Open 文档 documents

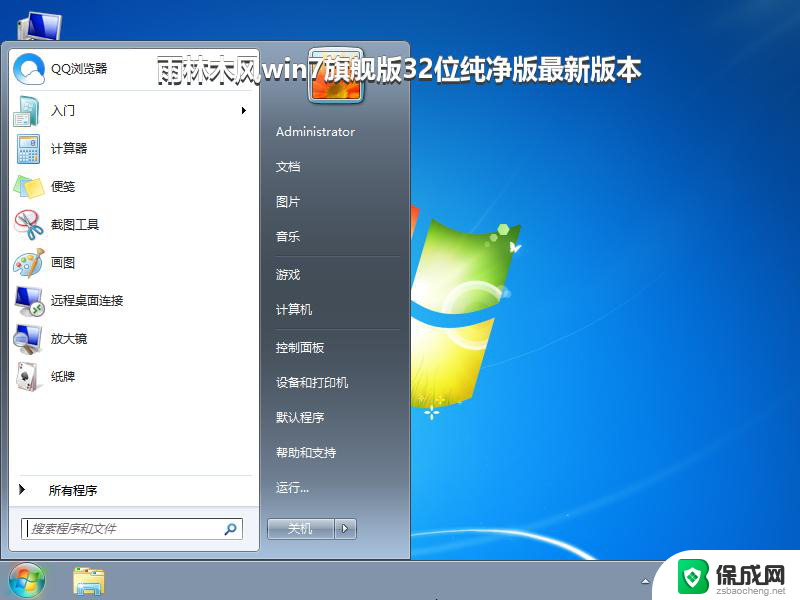pyautogui.click(x=288, y=167)
